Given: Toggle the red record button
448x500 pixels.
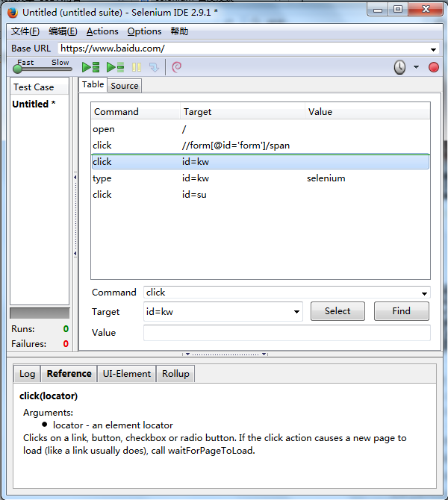Looking at the screenshot, I should coord(434,67).
